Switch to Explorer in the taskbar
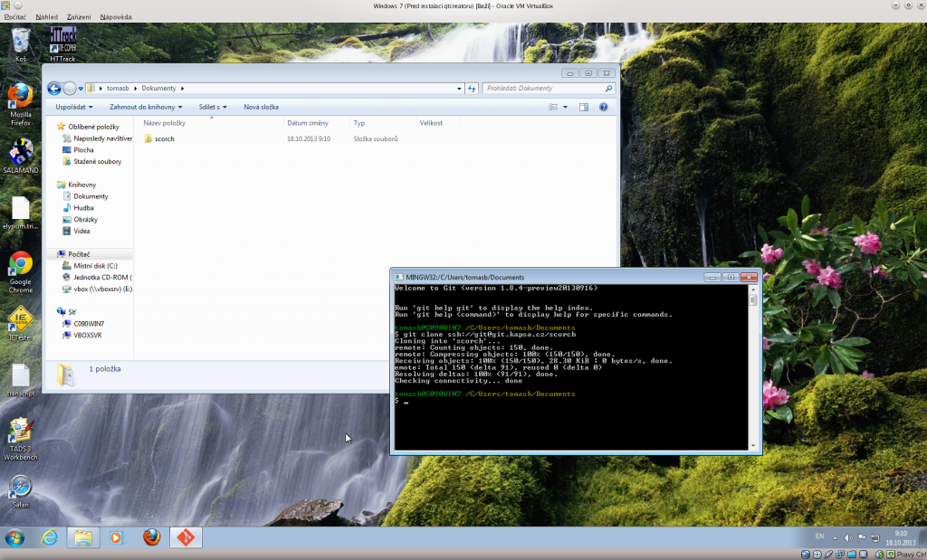 coord(82,537)
